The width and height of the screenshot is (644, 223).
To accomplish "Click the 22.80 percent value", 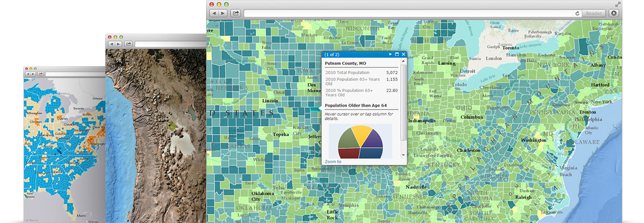I will pyautogui.click(x=392, y=90).
